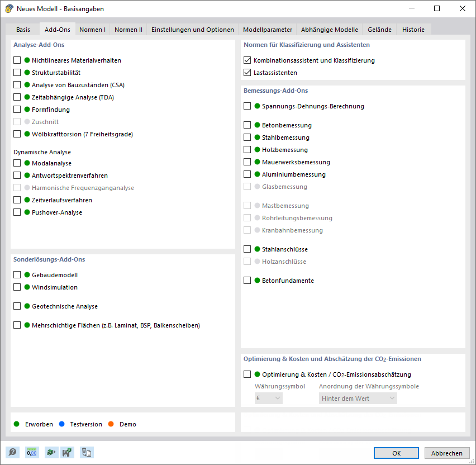
Task: Click the RFEM application icon in the title bar
Action: pos(9,9)
